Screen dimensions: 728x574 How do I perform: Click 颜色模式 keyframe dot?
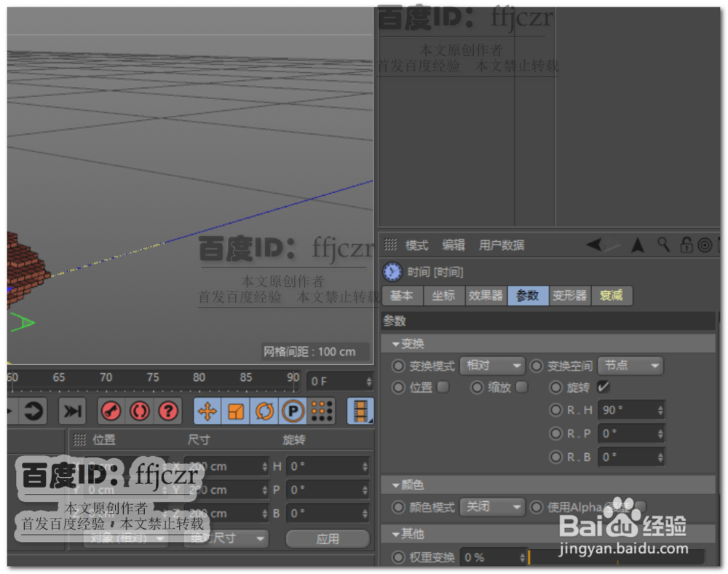(398, 507)
